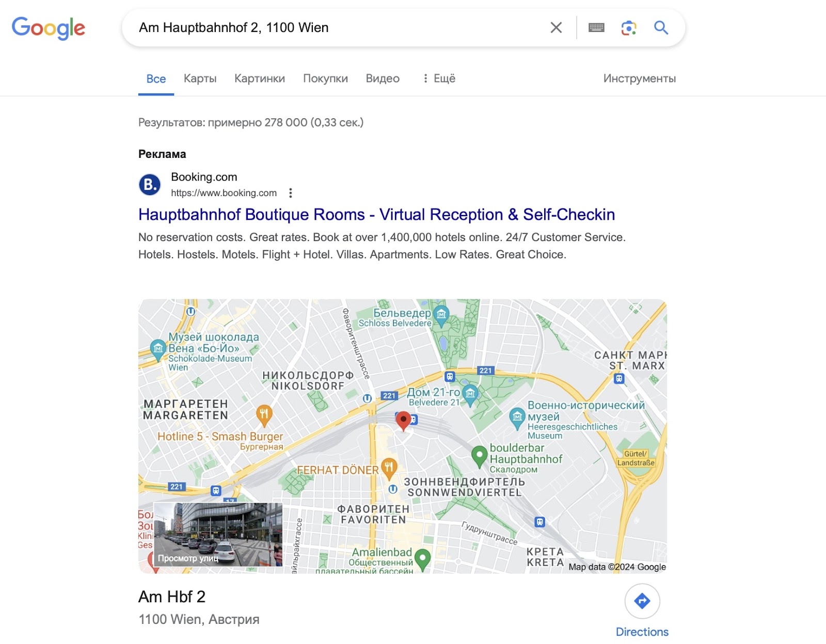The image size is (826, 644).
Task: Search by image with Lens icon
Action: coord(628,28)
